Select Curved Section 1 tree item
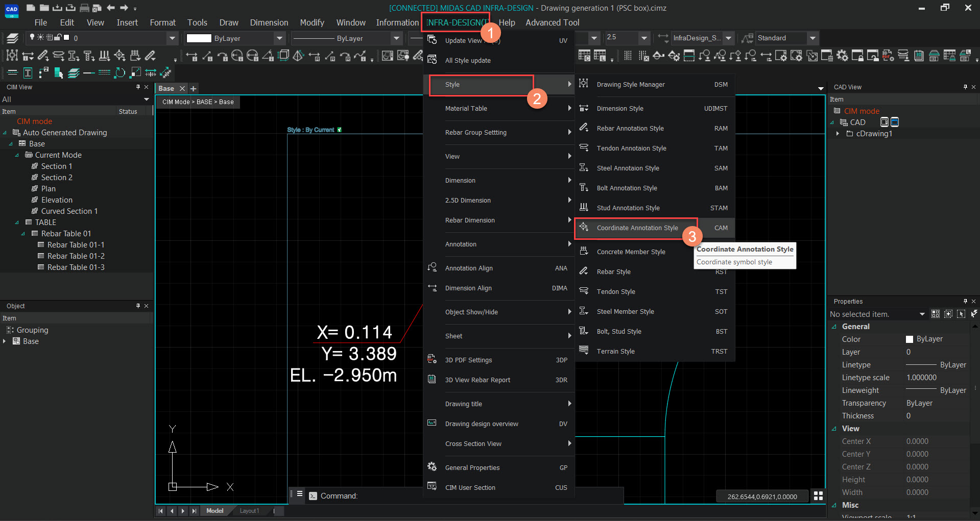980x521 pixels. (x=69, y=211)
